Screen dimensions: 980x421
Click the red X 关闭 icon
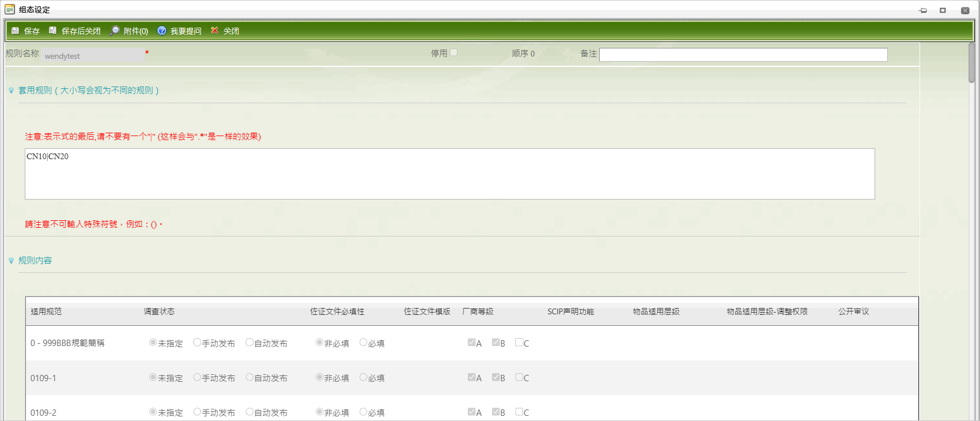coord(215,31)
